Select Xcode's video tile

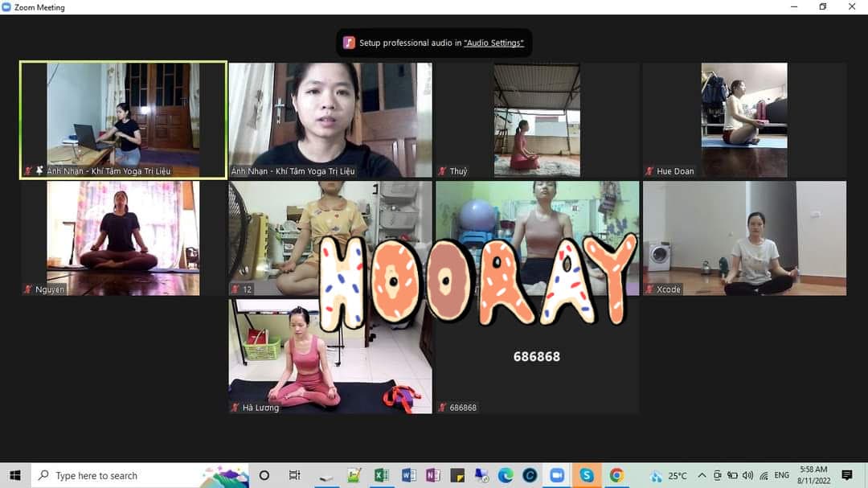744,238
